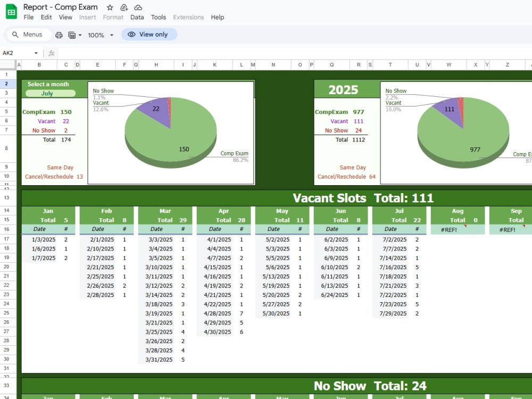Click the date cell 2/26/2025
The image size is (532, 399).
(98, 286)
